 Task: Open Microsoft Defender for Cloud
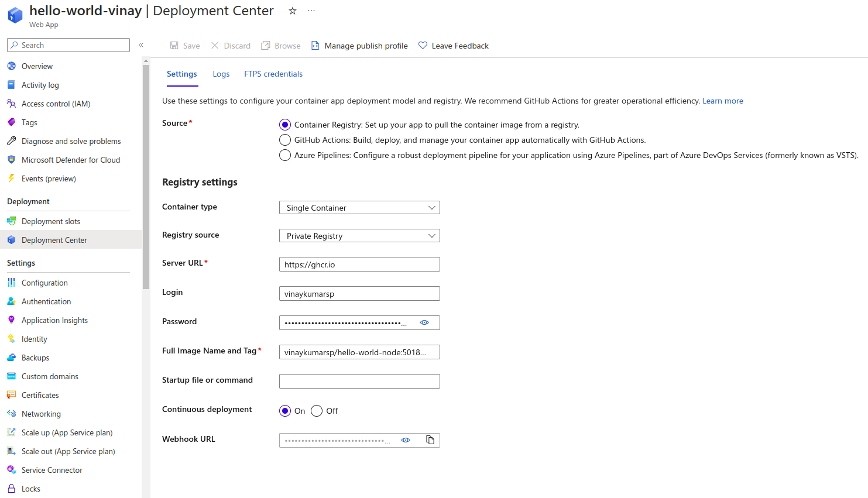click(x=70, y=160)
